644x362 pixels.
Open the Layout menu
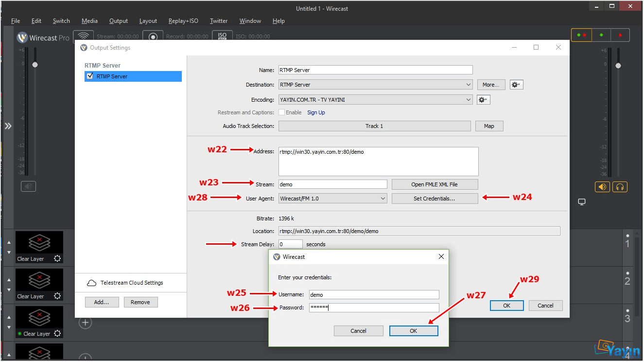(148, 21)
